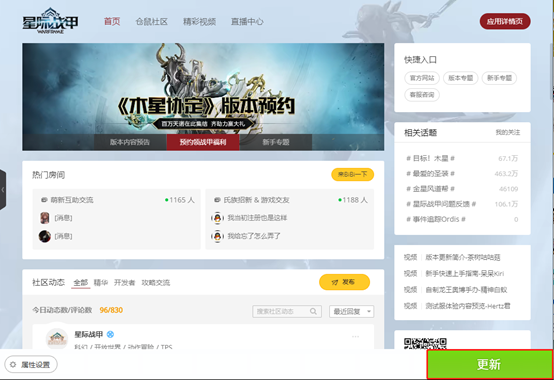Image resolution: width=554 pixels, height=380 pixels.
Task: Expand the 最近回复 sort dropdown
Action: pyautogui.click(x=352, y=311)
